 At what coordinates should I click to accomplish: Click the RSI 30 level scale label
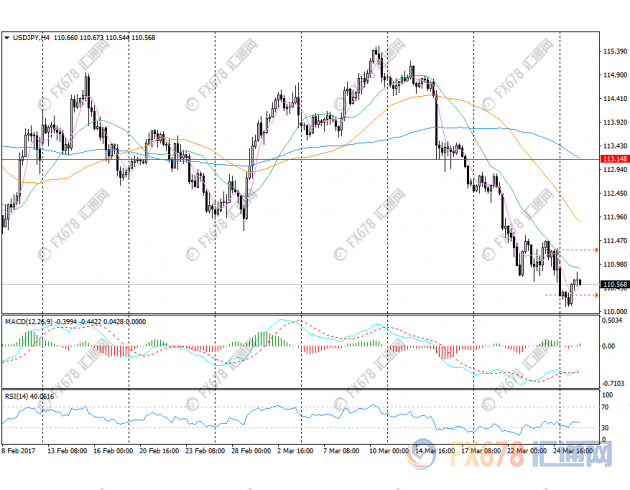(606, 429)
